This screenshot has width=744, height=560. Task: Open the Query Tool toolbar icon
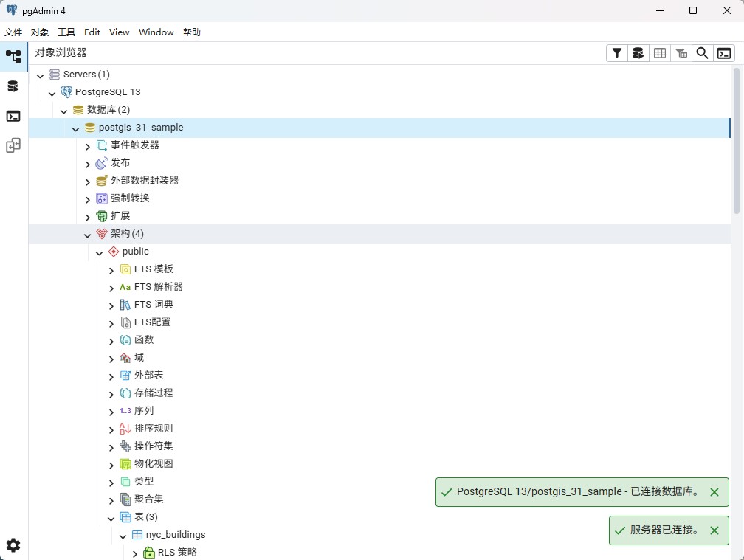click(x=638, y=53)
